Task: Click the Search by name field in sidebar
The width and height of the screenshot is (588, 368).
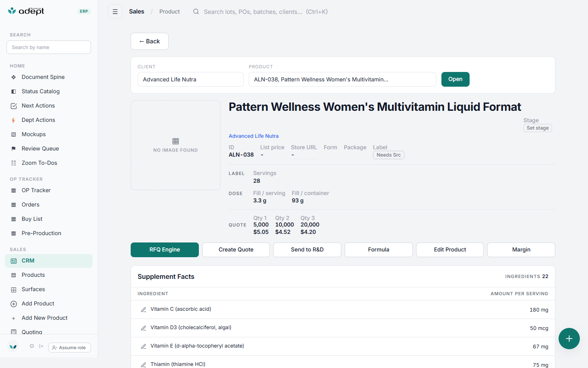Action: tap(49, 47)
